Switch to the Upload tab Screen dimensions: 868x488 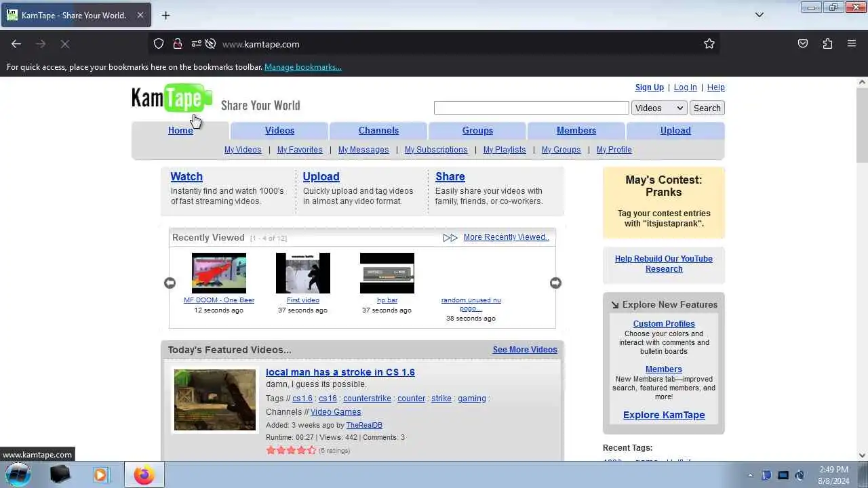pyautogui.click(x=675, y=130)
